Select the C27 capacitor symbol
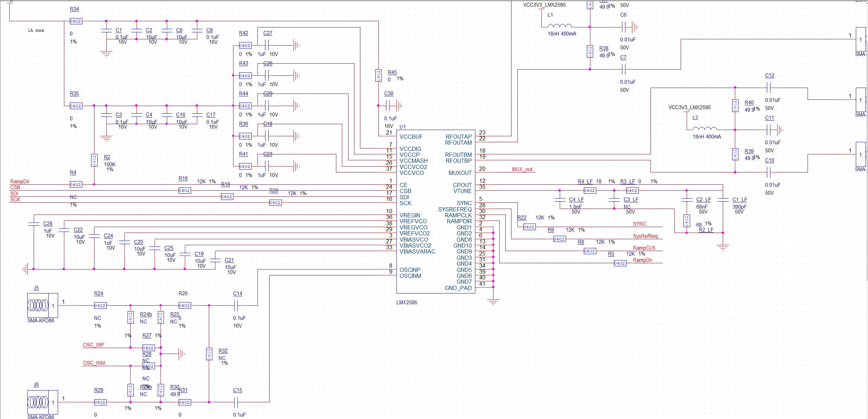Screen dimensions: 868x419 coord(267,45)
